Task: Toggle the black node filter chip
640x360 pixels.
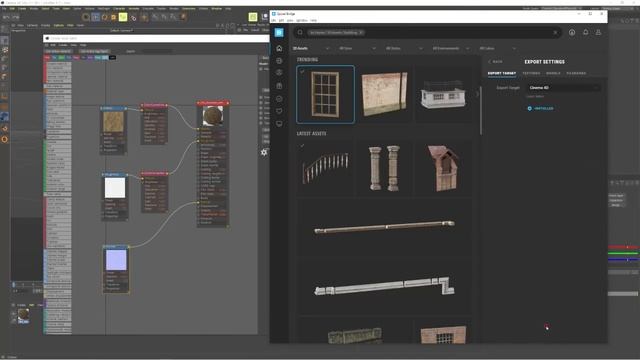Action: (x=112, y=58)
